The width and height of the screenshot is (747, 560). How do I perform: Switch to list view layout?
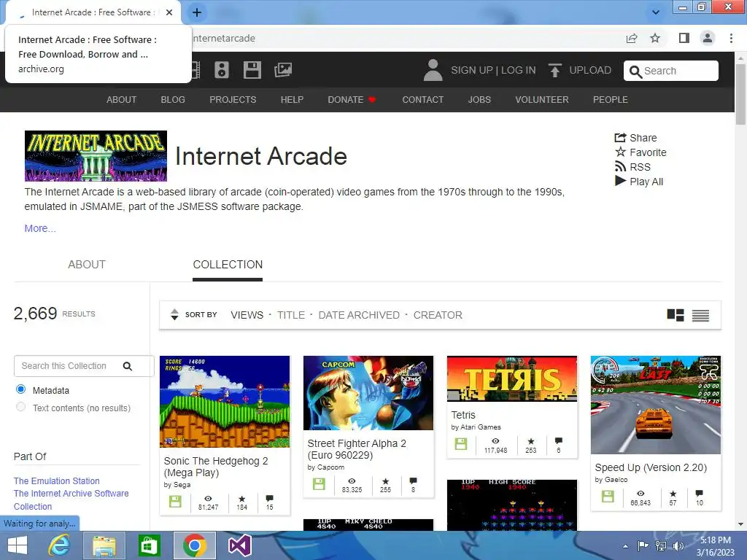(x=700, y=315)
